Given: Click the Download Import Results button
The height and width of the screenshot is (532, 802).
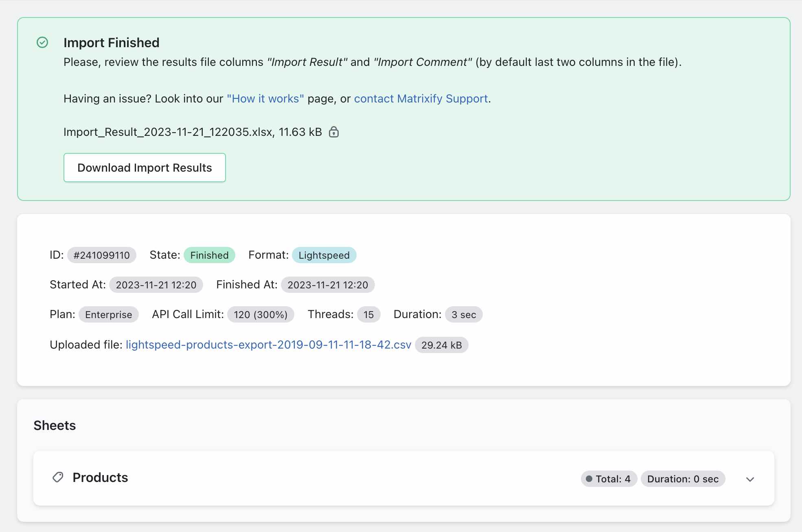Looking at the screenshot, I should tap(145, 168).
